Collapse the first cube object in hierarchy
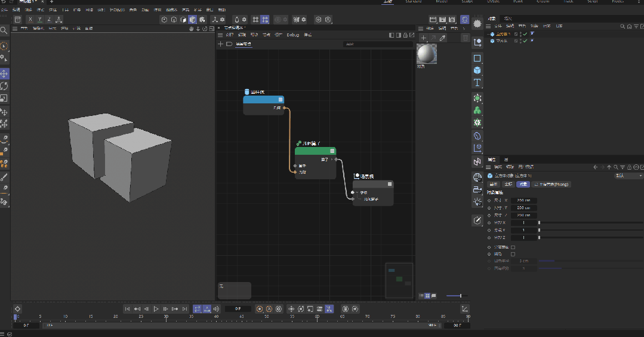Screen dimensions: 644x337 [x=487, y=34]
